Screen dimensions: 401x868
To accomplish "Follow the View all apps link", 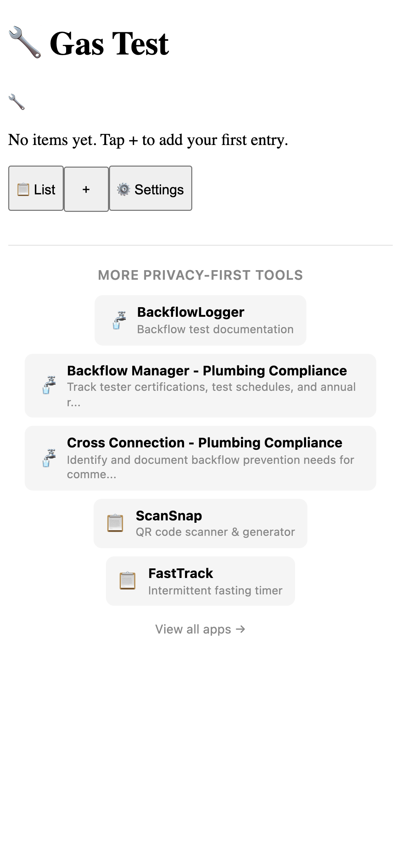I will coord(200,629).
